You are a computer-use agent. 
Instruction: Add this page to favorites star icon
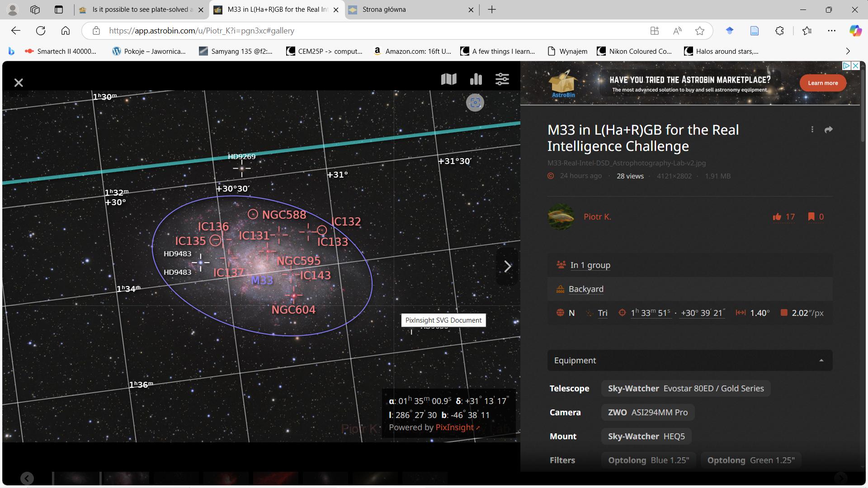[700, 31]
